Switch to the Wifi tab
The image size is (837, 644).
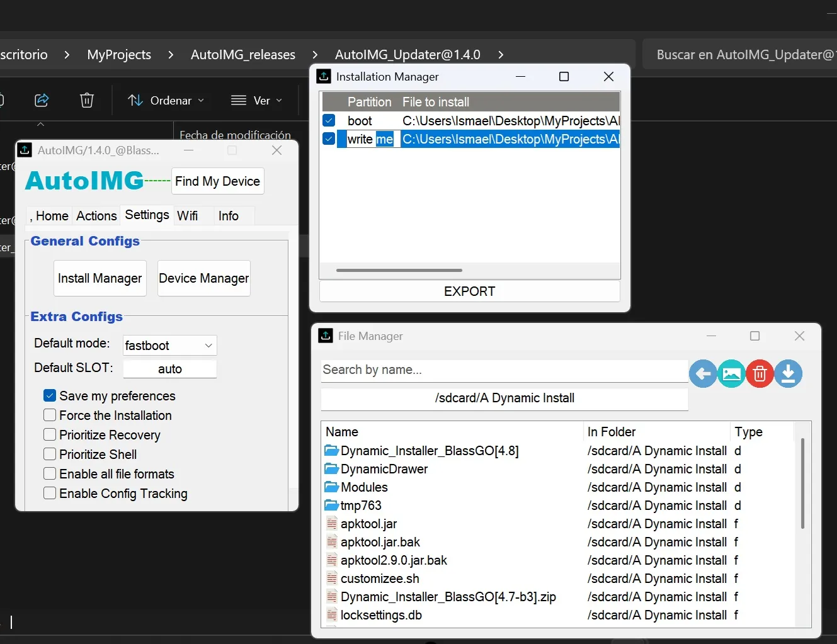(187, 216)
